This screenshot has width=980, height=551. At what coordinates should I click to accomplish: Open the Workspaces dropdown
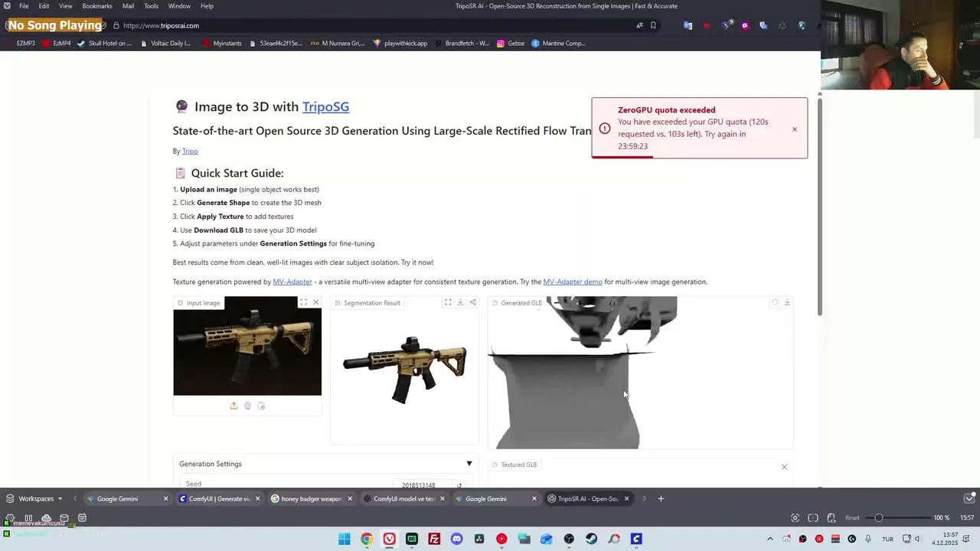[35, 499]
